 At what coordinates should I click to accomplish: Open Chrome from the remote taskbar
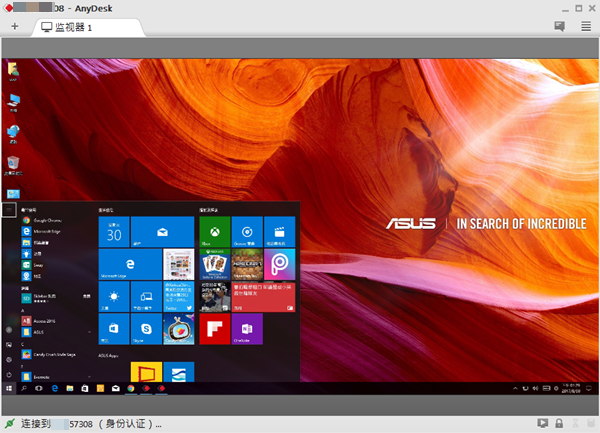pos(131,388)
